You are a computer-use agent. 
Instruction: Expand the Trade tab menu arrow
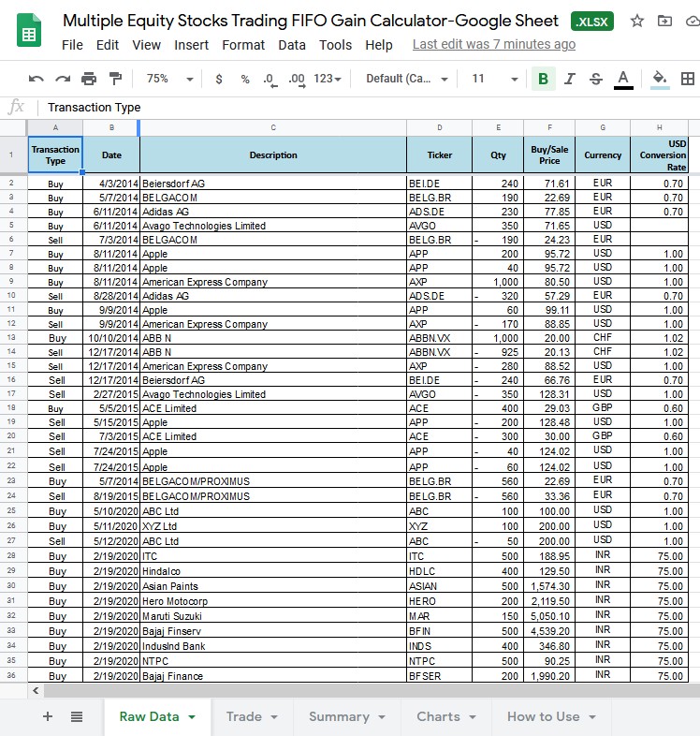[x=274, y=716]
